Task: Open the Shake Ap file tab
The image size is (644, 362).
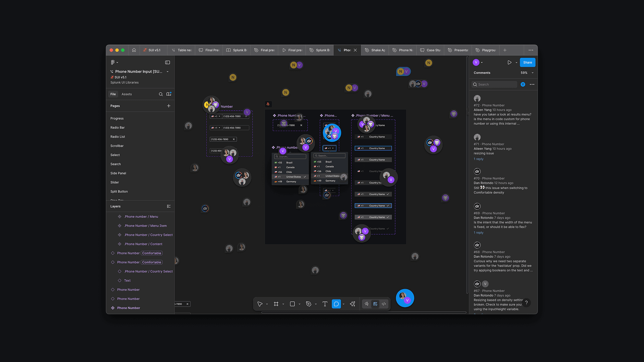Action: [375, 50]
